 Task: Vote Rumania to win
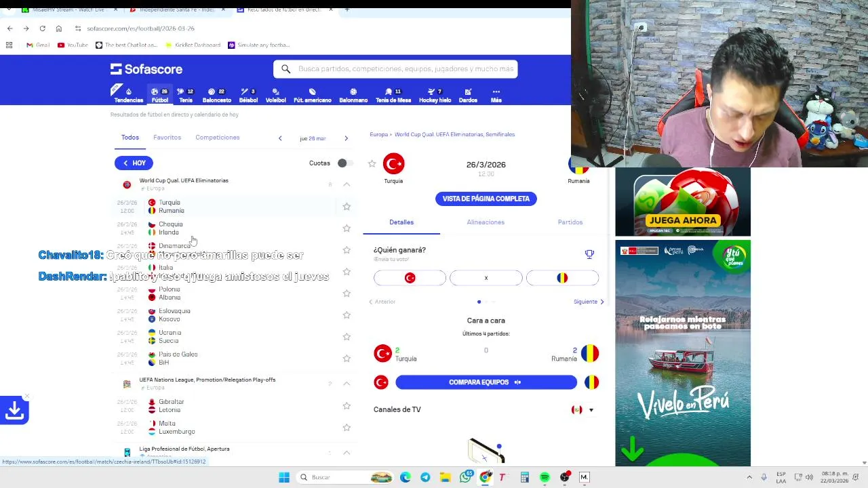click(x=562, y=278)
